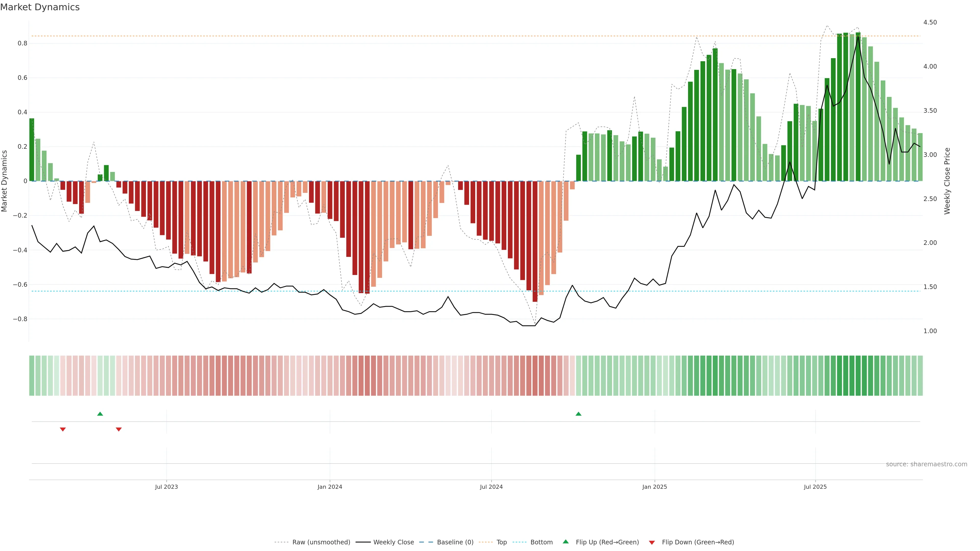Screen dimensions: 980x551
Task: Click the Jul 2023 axis label
Action: [166, 487]
